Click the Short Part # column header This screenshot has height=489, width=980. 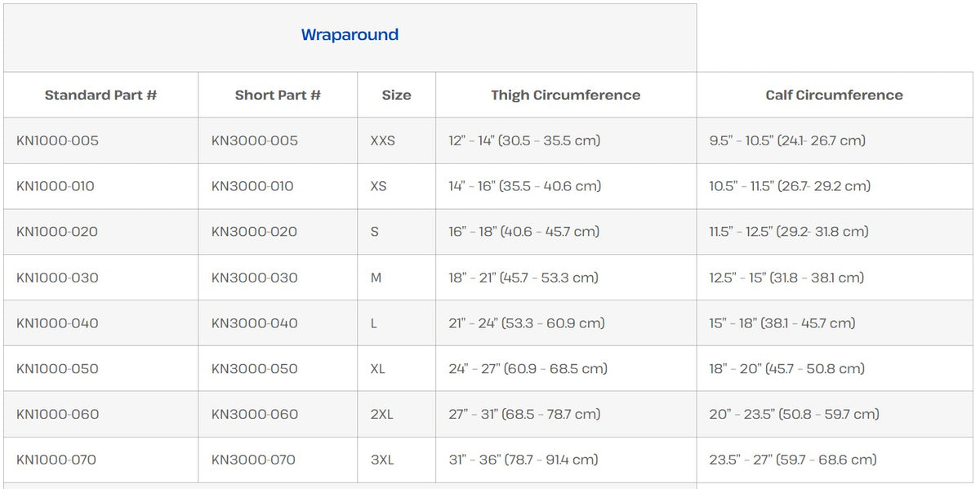pyautogui.click(x=278, y=96)
